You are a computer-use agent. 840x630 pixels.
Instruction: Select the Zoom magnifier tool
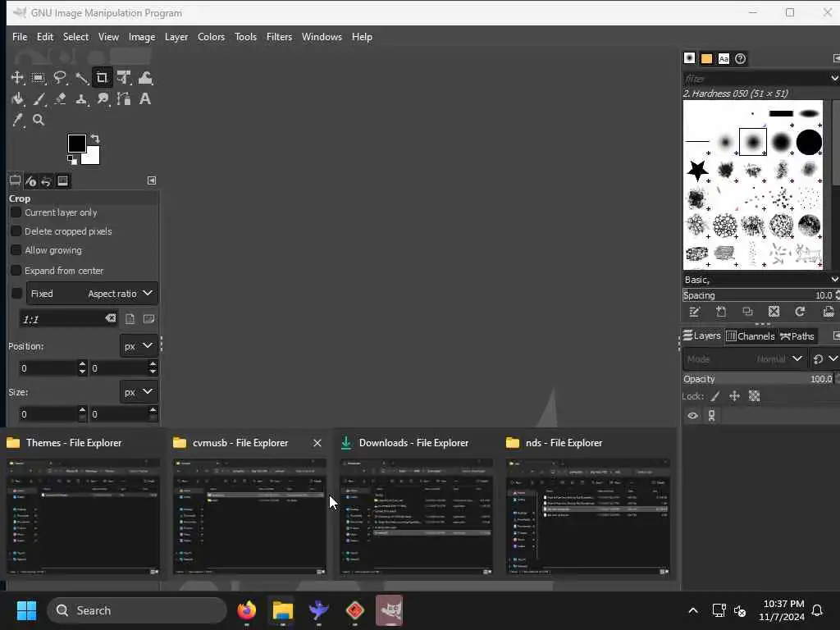(38, 120)
